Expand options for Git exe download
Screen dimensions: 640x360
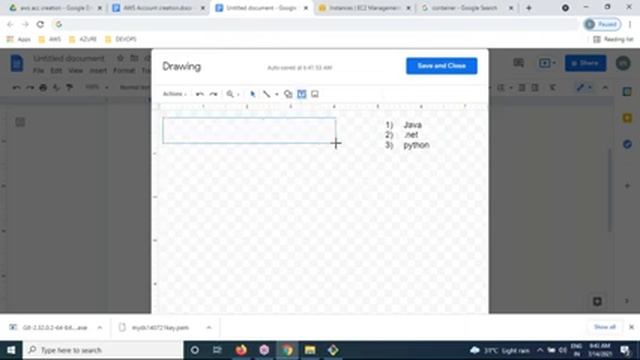click(100, 327)
